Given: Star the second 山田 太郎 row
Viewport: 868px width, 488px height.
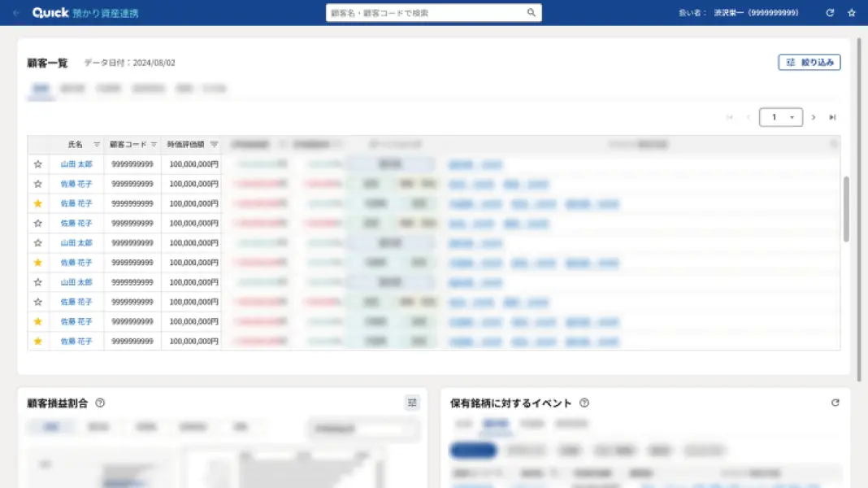Looking at the screenshot, I should [37, 242].
